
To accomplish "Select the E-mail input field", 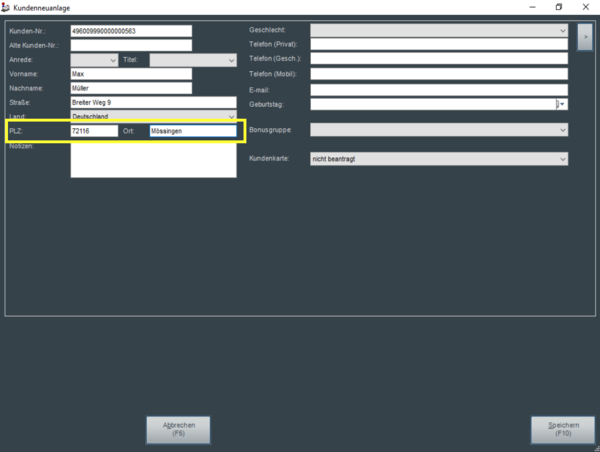I will (438, 89).
